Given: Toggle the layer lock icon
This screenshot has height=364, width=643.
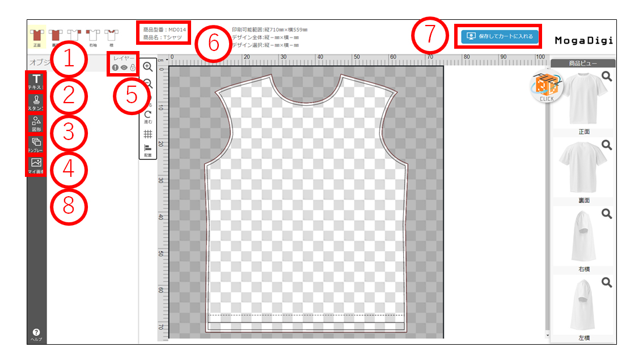Looking at the screenshot, I should [x=132, y=68].
